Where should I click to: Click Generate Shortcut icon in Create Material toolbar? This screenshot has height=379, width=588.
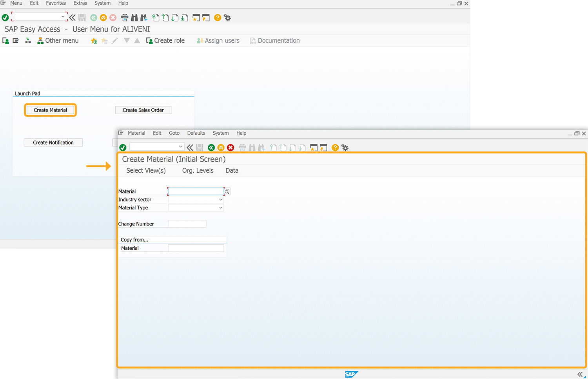coord(323,148)
